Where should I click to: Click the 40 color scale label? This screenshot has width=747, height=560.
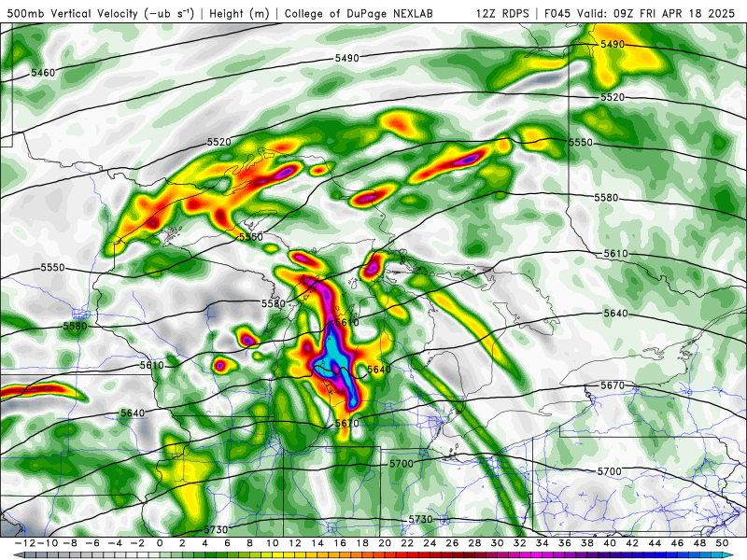[x=610, y=543]
